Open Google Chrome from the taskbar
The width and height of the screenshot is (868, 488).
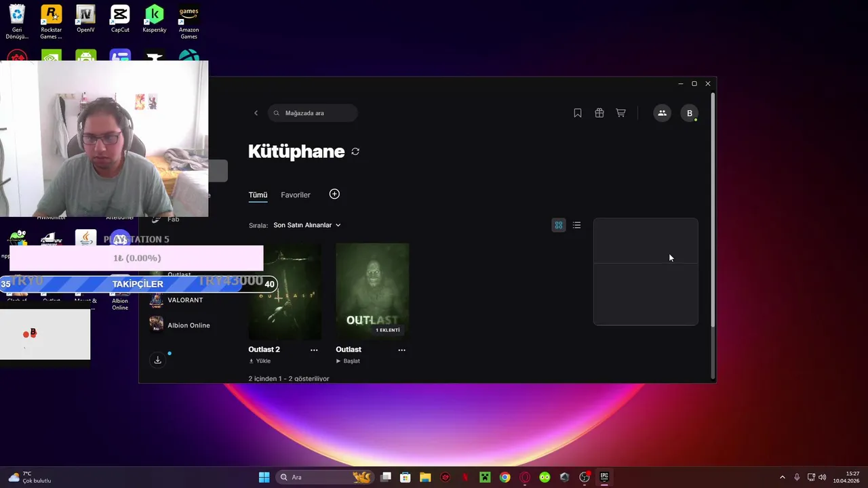pos(505,477)
